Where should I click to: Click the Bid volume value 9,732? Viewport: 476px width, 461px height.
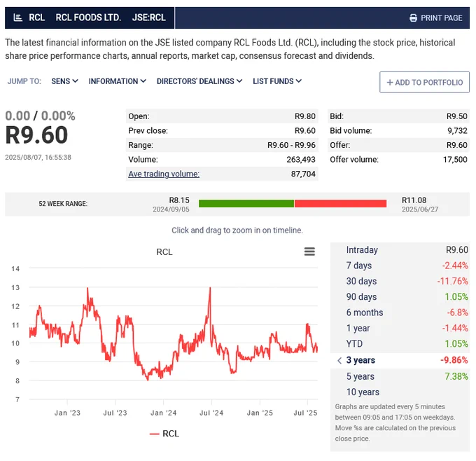click(x=457, y=131)
